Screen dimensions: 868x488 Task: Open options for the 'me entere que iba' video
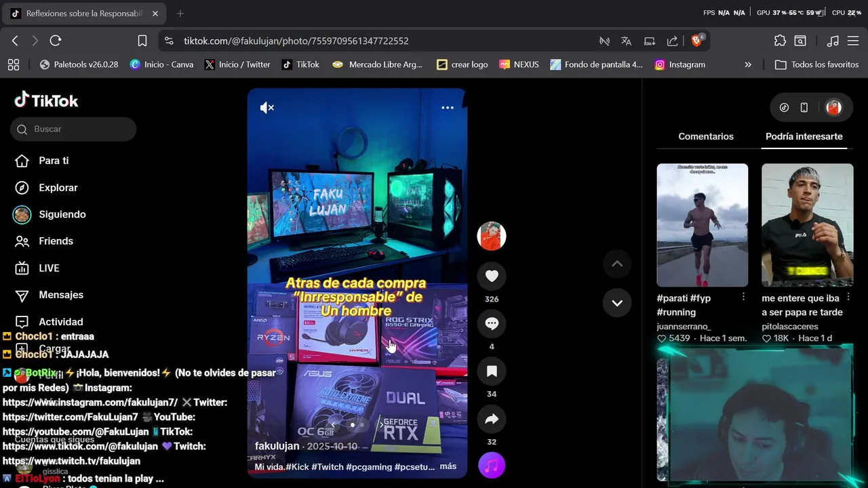pyautogui.click(x=848, y=298)
